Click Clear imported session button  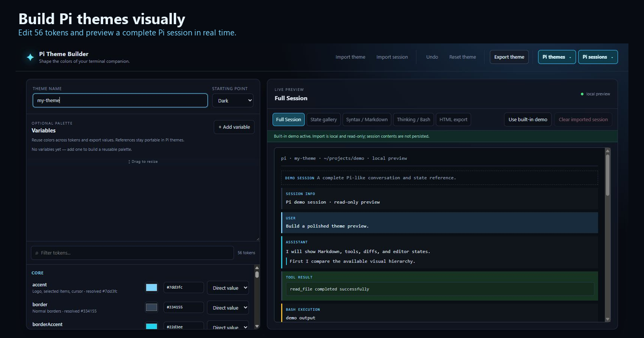(583, 120)
